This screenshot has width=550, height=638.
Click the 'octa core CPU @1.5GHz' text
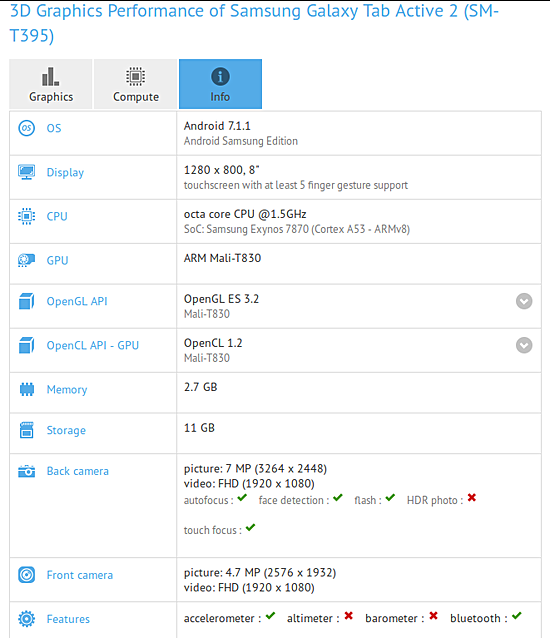pyautogui.click(x=245, y=214)
